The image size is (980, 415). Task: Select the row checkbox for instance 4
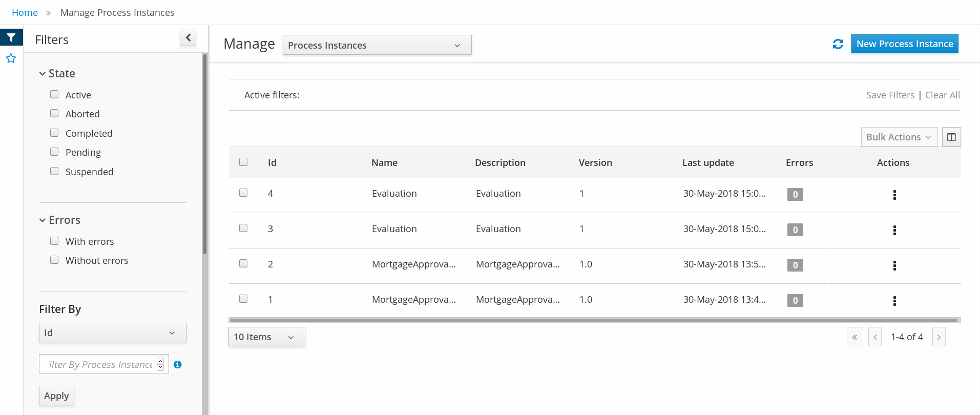click(243, 193)
